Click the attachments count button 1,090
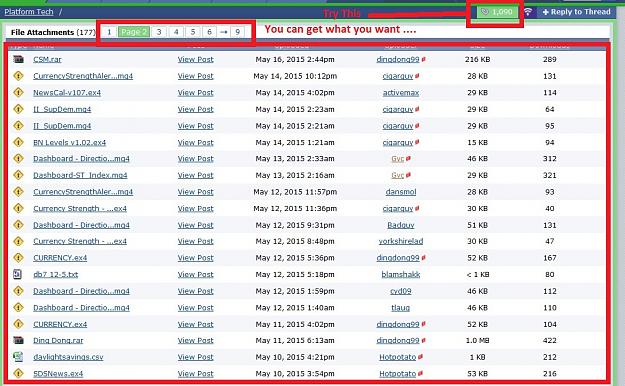The height and width of the screenshot is (386, 625). [497, 12]
